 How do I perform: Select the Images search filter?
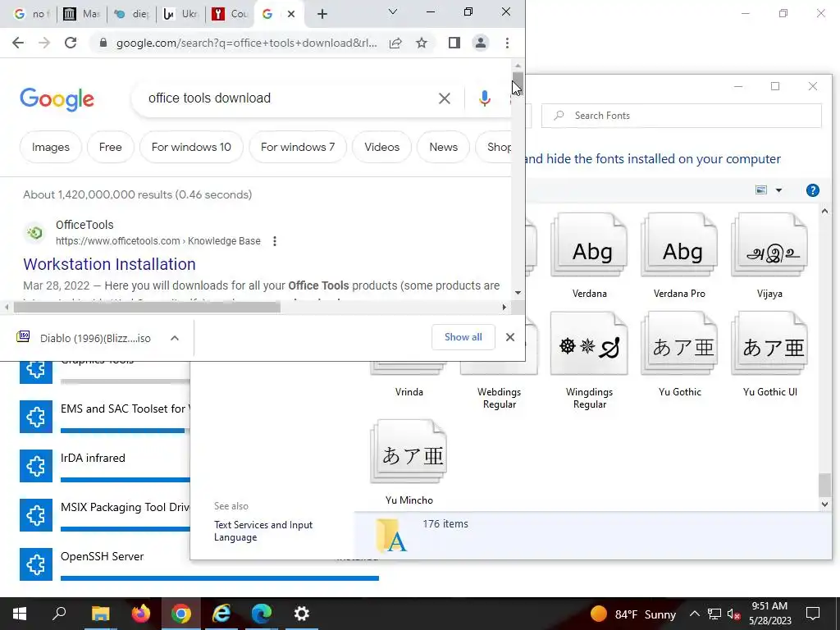pyautogui.click(x=50, y=147)
